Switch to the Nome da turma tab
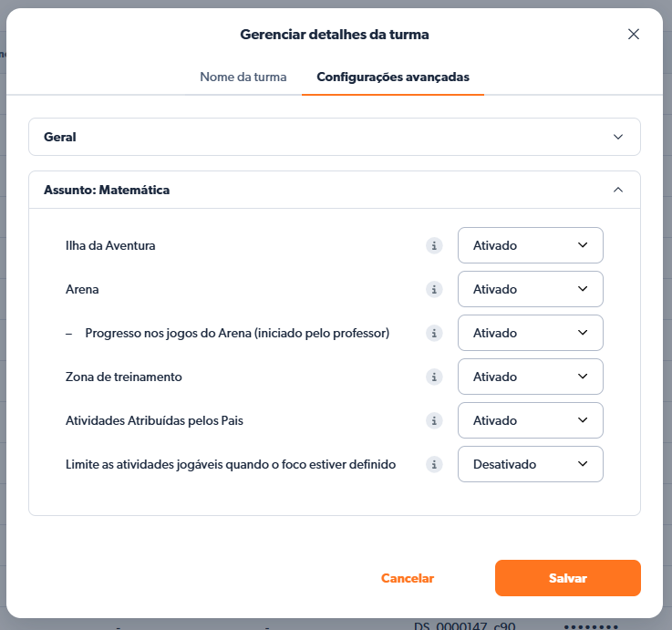 click(243, 77)
